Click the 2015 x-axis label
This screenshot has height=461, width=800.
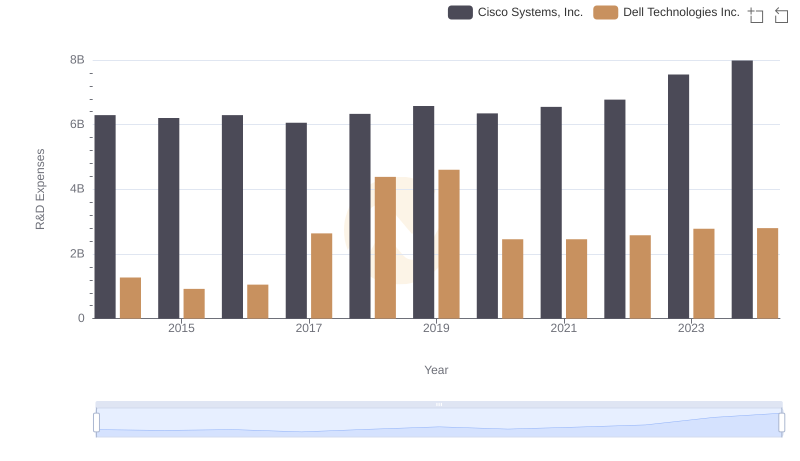point(181,328)
